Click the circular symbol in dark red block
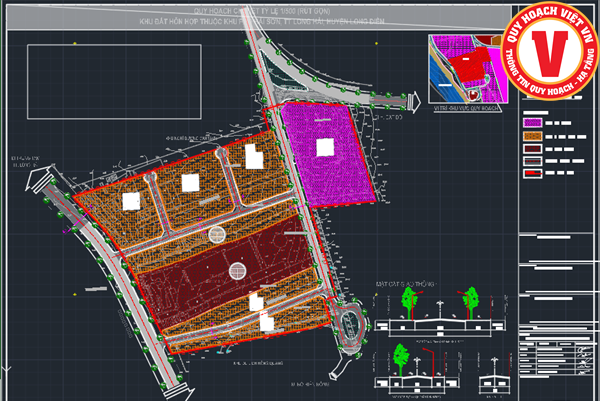Viewport: 600px width, 401px height. coord(237,269)
